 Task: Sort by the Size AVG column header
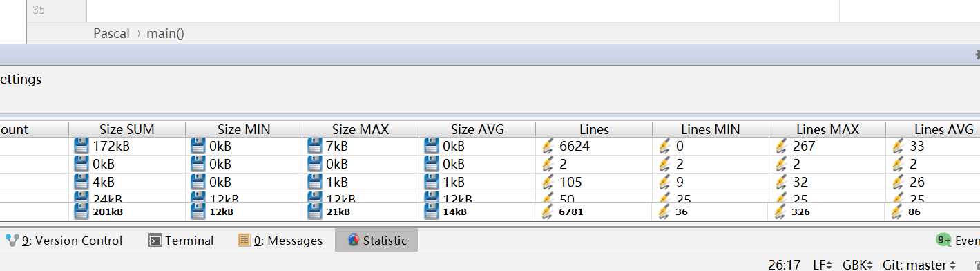(477, 129)
